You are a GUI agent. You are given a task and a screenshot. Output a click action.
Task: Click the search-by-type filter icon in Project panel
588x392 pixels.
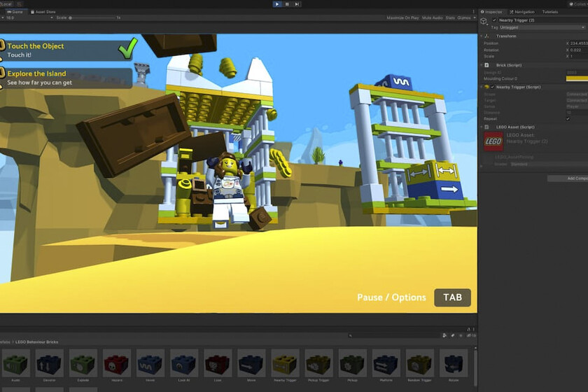coord(444,335)
